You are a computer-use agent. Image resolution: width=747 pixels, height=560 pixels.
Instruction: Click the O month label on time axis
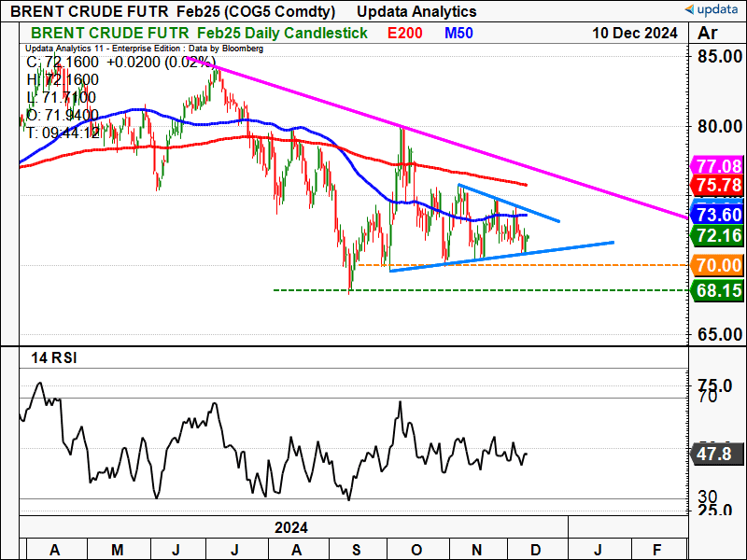[x=416, y=550]
